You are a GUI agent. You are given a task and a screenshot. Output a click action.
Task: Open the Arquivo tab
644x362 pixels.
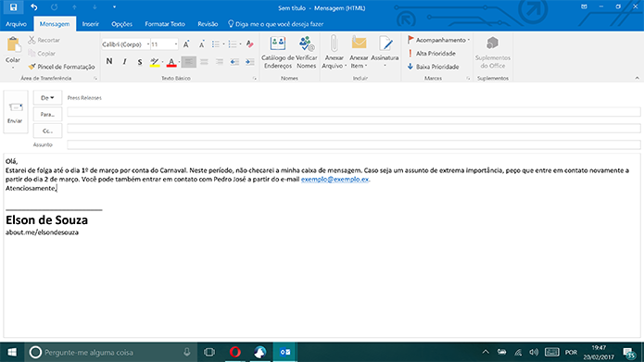click(x=16, y=24)
